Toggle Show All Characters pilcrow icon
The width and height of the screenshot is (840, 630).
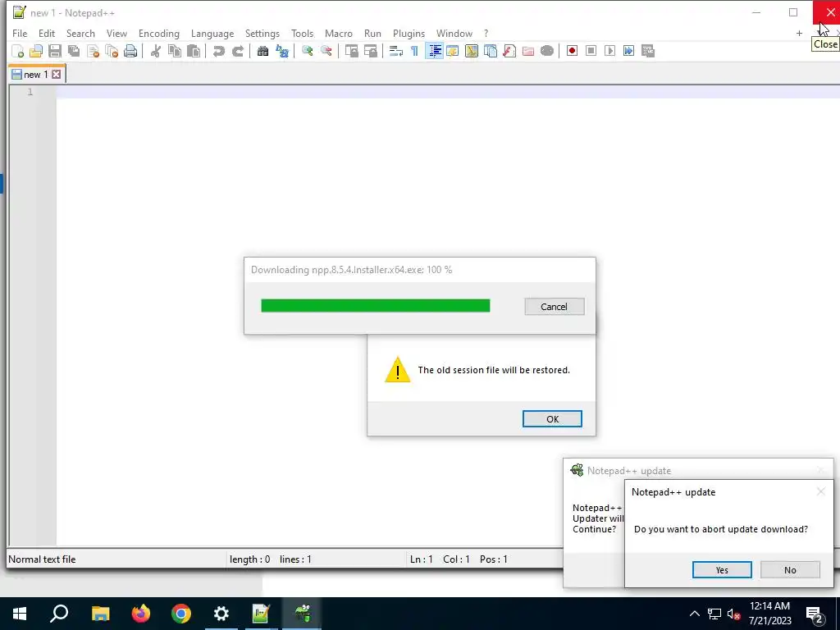414,51
